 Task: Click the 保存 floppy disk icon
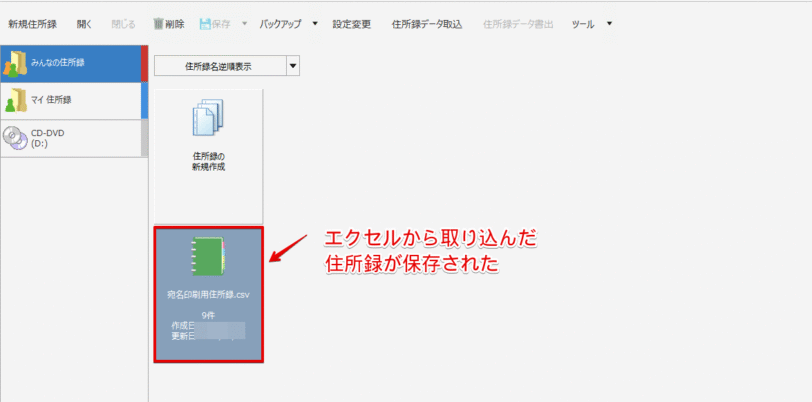point(205,24)
